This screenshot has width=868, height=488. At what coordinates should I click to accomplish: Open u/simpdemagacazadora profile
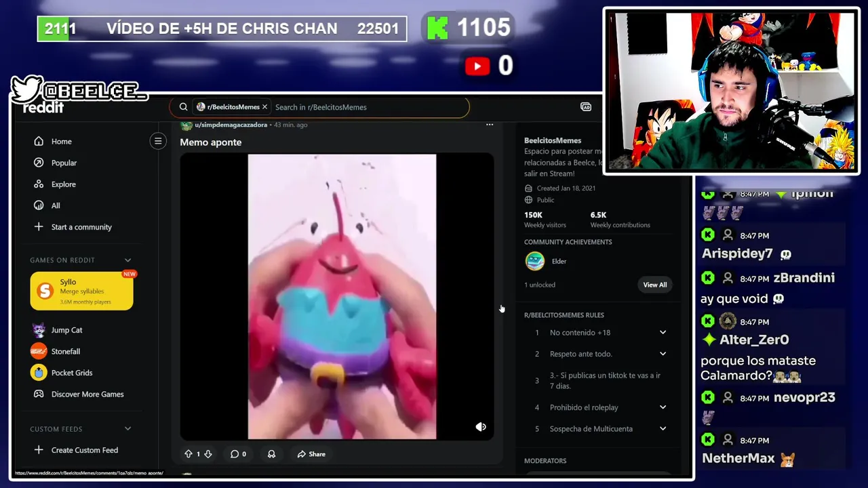pyautogui.click(x=231, y=125)
